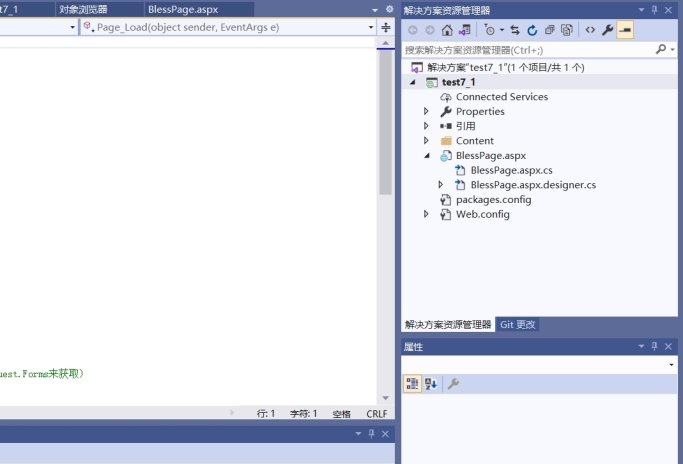Select BlessPage.aspx.designer.cs file
Viewport: 683px width, 464px height.
533,185
